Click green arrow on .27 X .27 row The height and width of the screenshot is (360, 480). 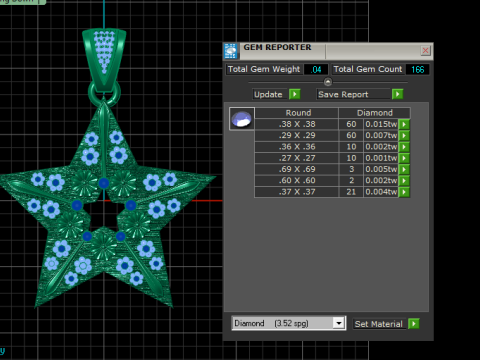point(404,158)
